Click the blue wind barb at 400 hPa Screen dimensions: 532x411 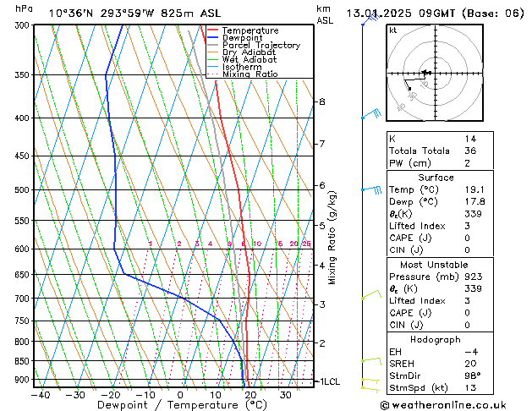click(371, 114)
